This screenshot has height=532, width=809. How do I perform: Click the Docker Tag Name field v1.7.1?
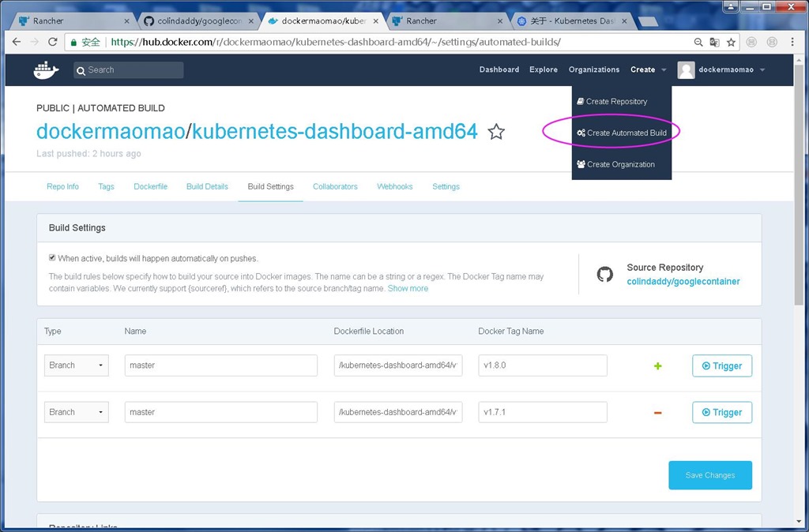tap(543, 412)
